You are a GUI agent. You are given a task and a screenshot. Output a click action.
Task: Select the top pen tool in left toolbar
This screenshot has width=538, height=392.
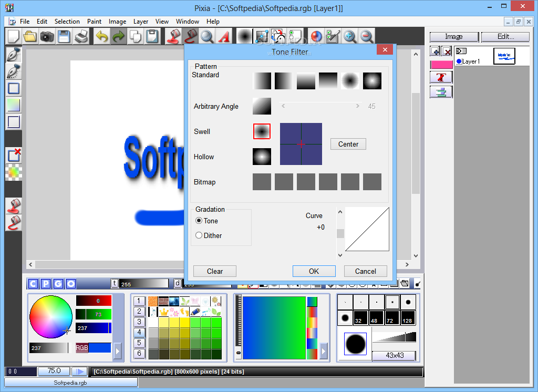point(14,55)
